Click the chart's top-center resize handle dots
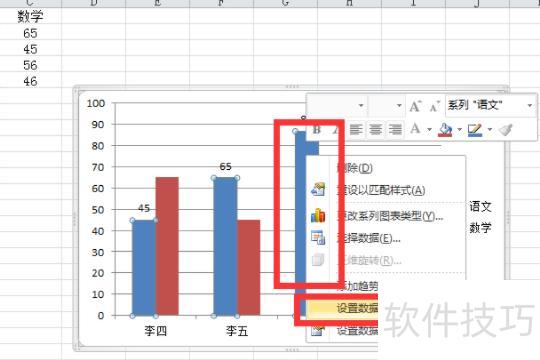 (x=292, y=86)
